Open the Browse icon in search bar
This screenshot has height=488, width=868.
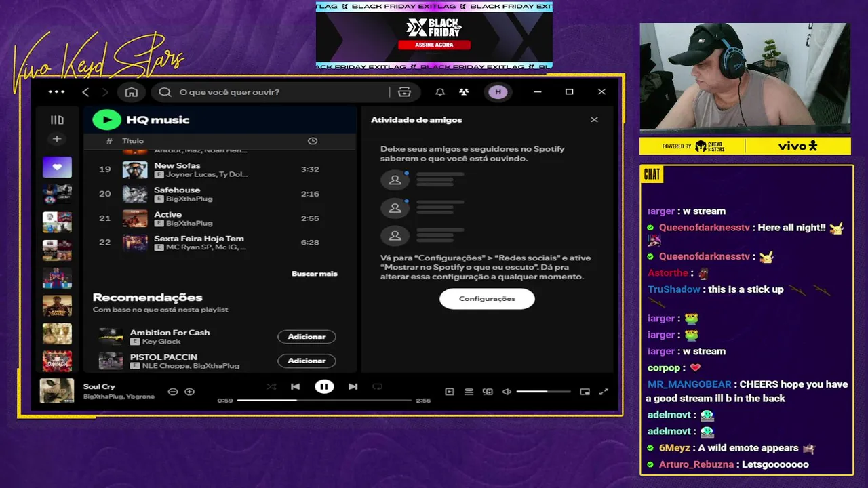coord(405,92)
